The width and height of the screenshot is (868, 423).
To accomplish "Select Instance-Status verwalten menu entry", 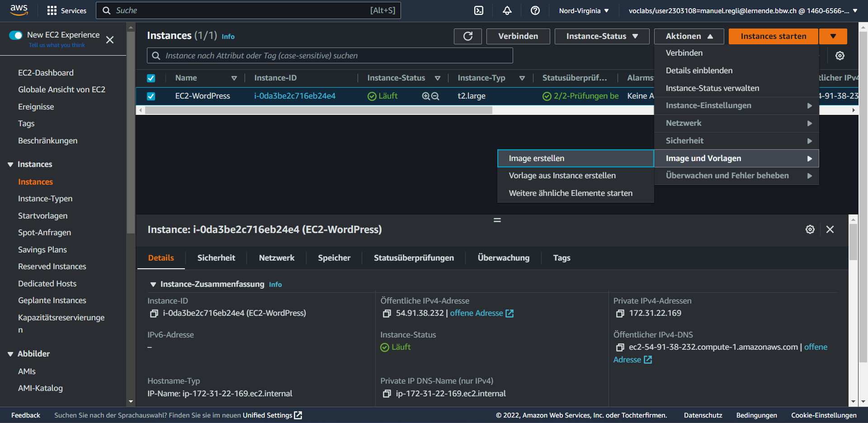I will (x=736, y=88).
